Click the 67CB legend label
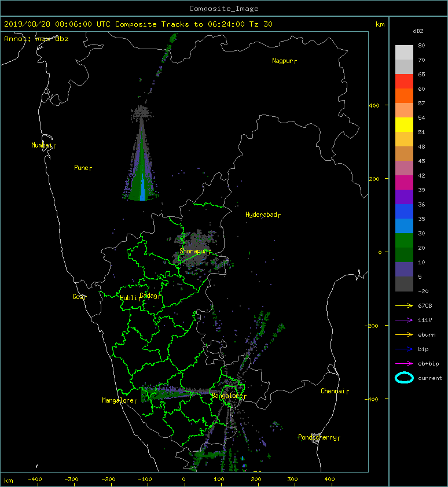Screen dimensions: 448x487 425,306
